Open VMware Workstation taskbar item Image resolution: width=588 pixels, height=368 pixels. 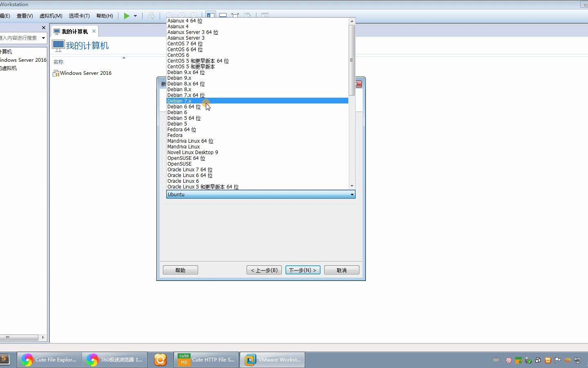[272, 360]
